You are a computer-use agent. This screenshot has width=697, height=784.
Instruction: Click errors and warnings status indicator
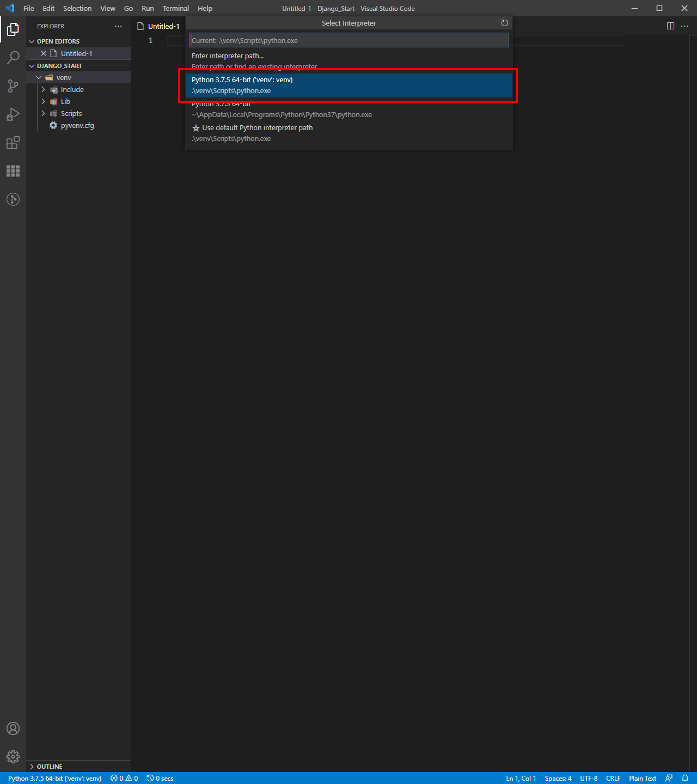coord(124,778)
